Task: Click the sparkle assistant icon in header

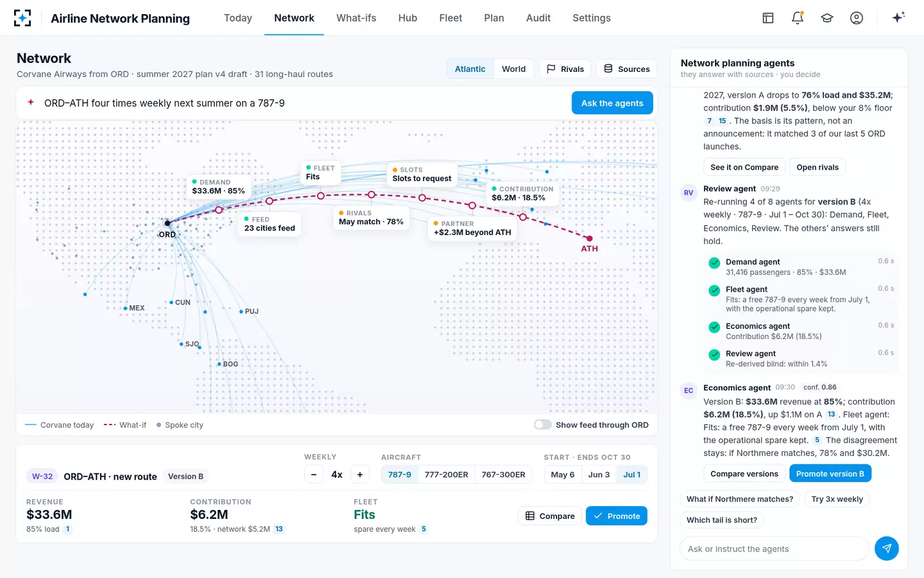Action: pyautogui.click(x=898, y=17)
